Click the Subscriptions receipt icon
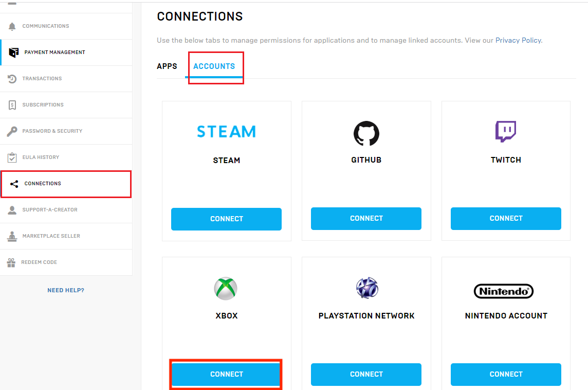588x390 pixels. point(12,105)
